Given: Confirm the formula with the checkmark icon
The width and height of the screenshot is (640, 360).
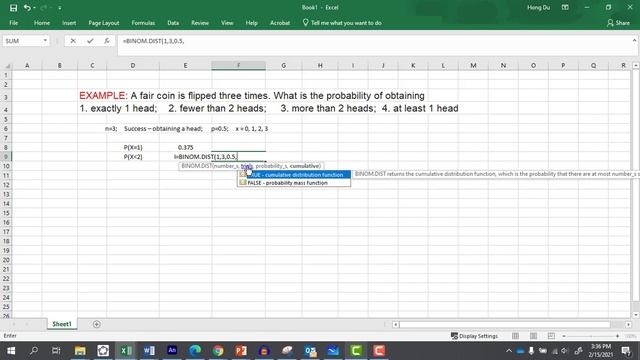Looking at the screenshot, I should pos(90,41).
